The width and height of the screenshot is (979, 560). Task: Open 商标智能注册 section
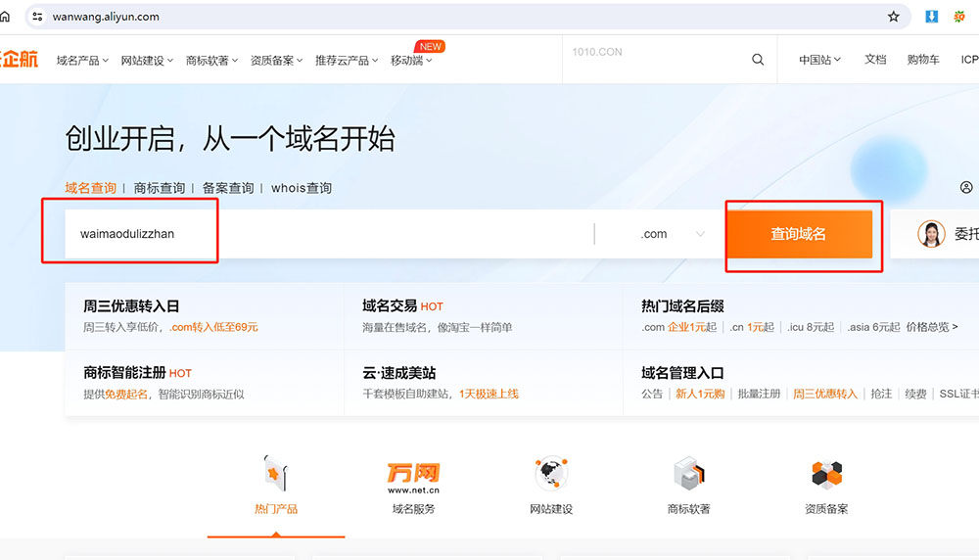coord(124,373)
